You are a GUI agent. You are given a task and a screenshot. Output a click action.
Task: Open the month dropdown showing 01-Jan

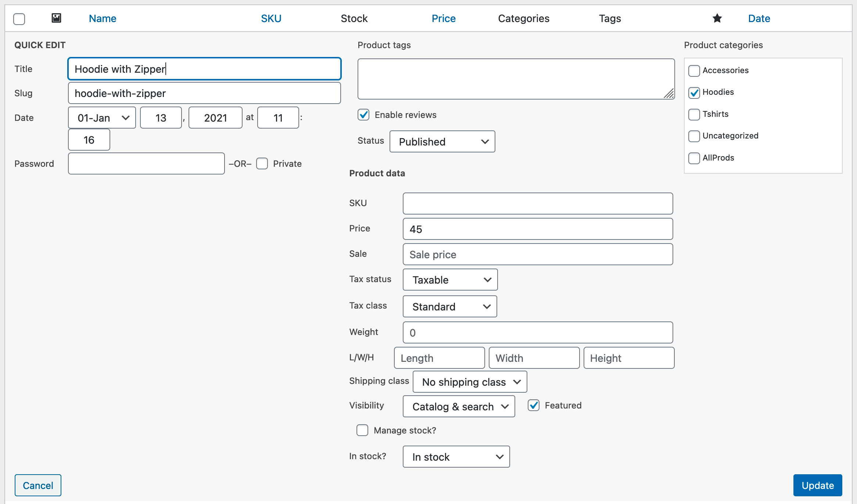point(101,118)
